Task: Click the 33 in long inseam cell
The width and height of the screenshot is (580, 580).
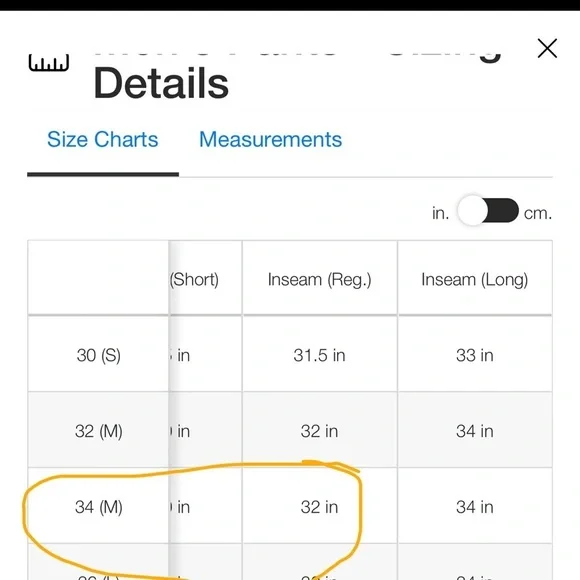Action: [x=475, y=355]
